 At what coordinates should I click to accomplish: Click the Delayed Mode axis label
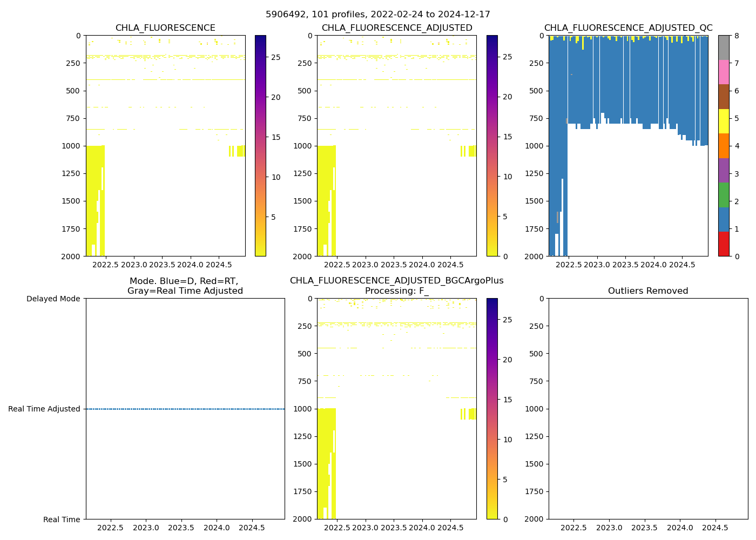click(53, 299)
